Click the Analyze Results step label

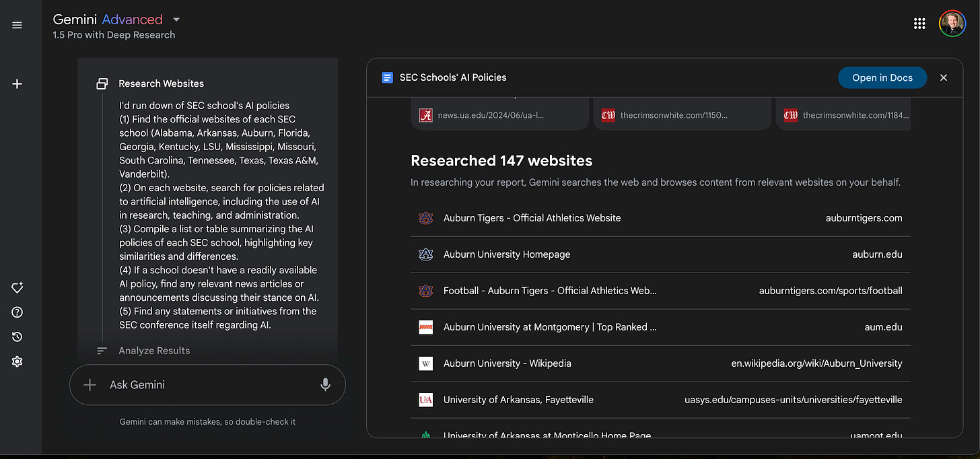click(x=154, y=351)
